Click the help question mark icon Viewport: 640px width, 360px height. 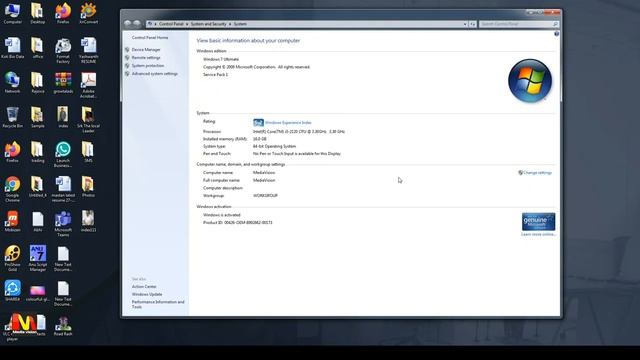pos(556,34)
